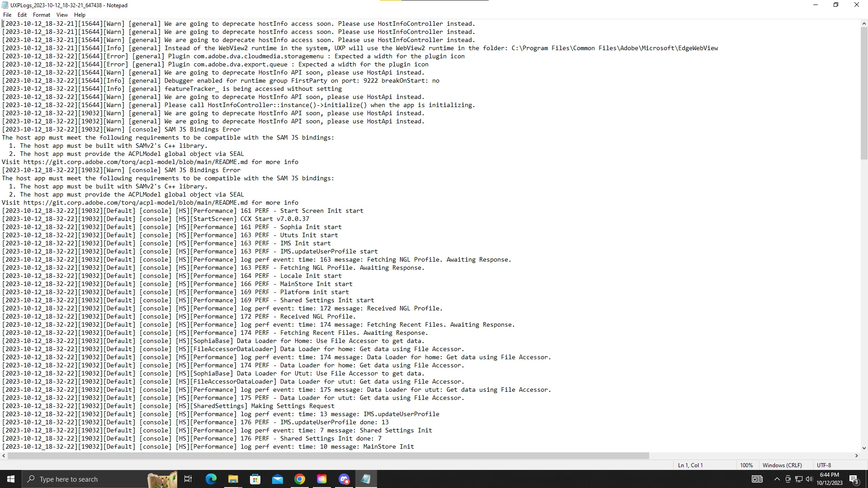Switch to Google Chrome in taskbar
Screen dimensions: 868x488
299,479
